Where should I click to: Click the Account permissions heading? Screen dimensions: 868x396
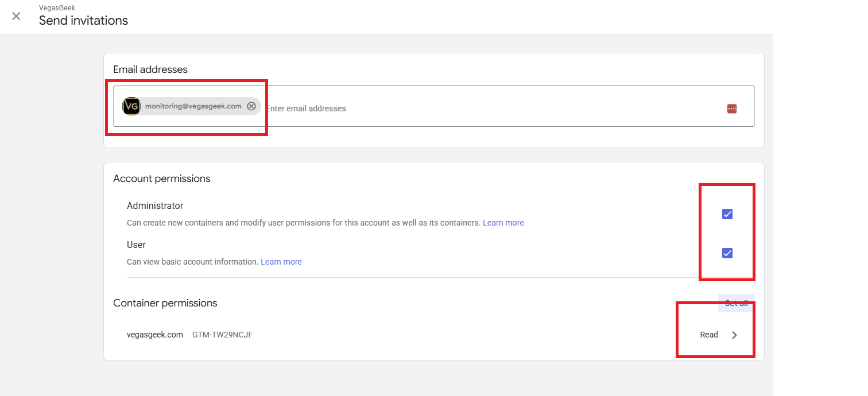tap(162, 178)
